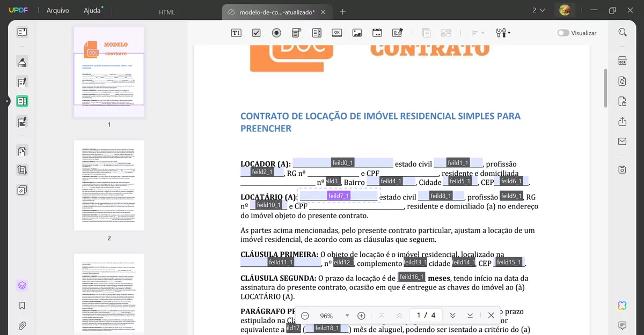Image resolution: width=644 pixels, height=335 pixels.
Task: Select the OK Button field tool
Action: click(337, 33)
